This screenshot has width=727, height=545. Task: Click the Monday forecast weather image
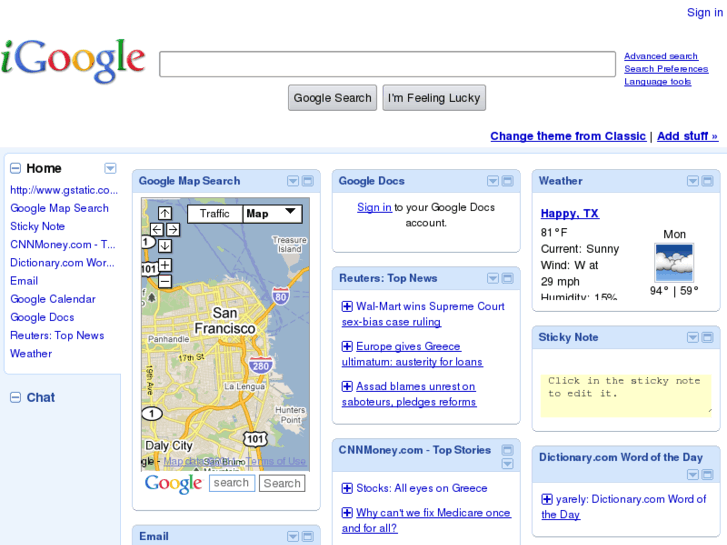pos(674,263)
